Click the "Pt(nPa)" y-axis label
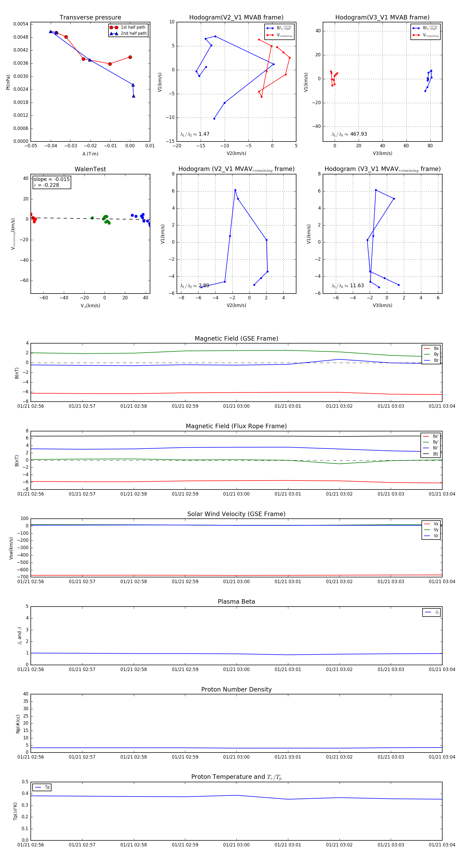 (8, 82)
